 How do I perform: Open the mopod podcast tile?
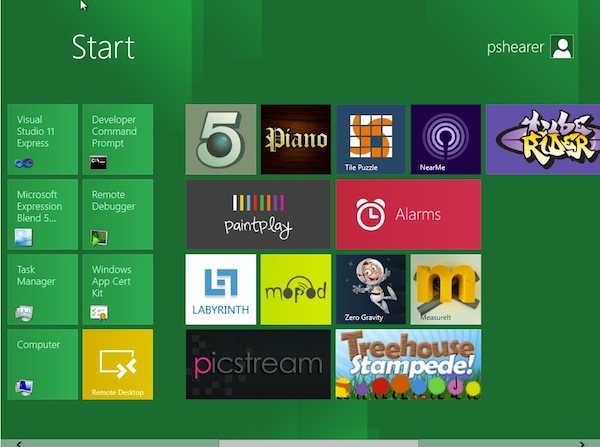(x=296, y=289)
